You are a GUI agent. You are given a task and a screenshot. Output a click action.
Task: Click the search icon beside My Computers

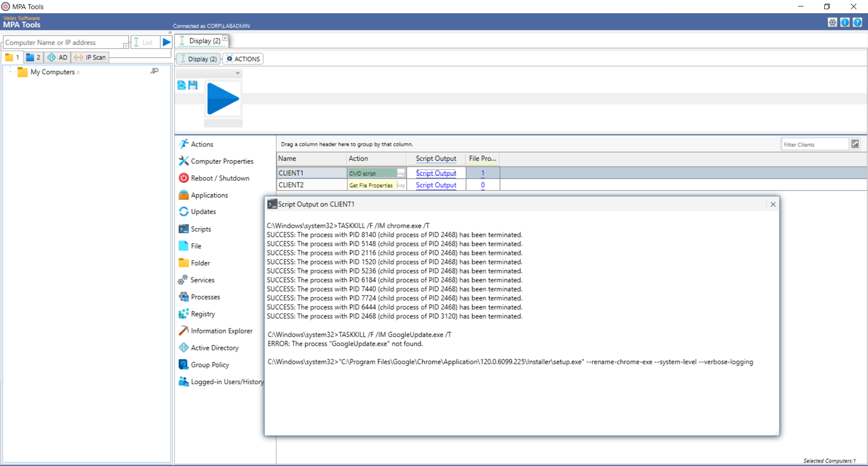tap(154, 71)
